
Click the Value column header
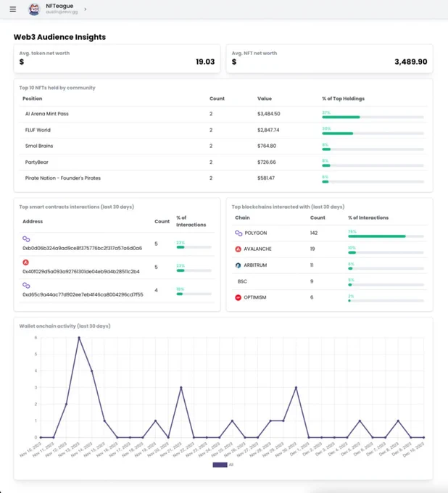click(x=265, y=99)
